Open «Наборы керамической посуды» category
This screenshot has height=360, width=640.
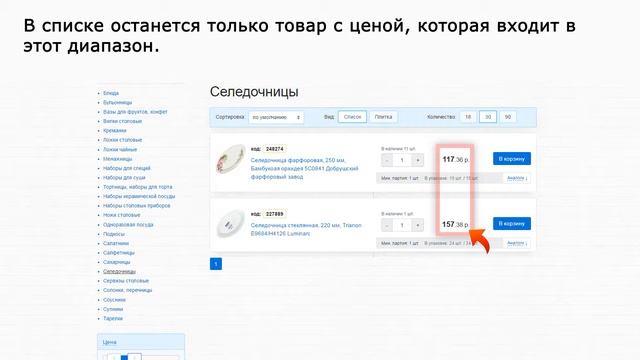(x=139, y=196)
